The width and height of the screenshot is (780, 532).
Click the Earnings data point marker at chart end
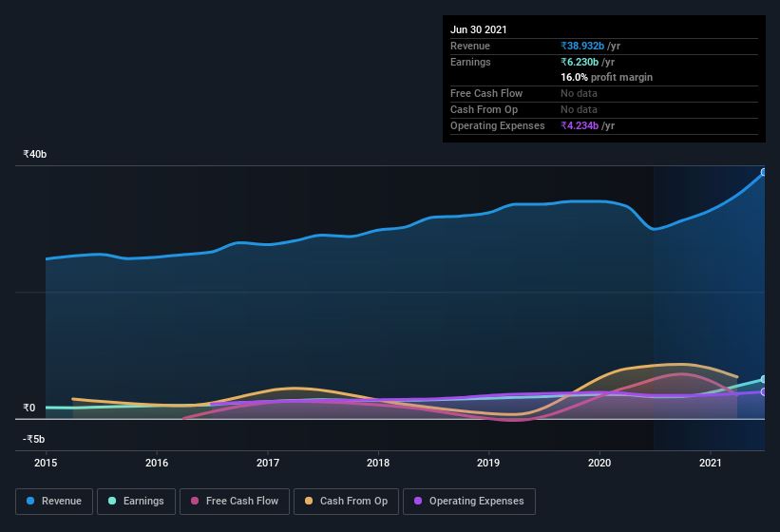coord(764,379)
